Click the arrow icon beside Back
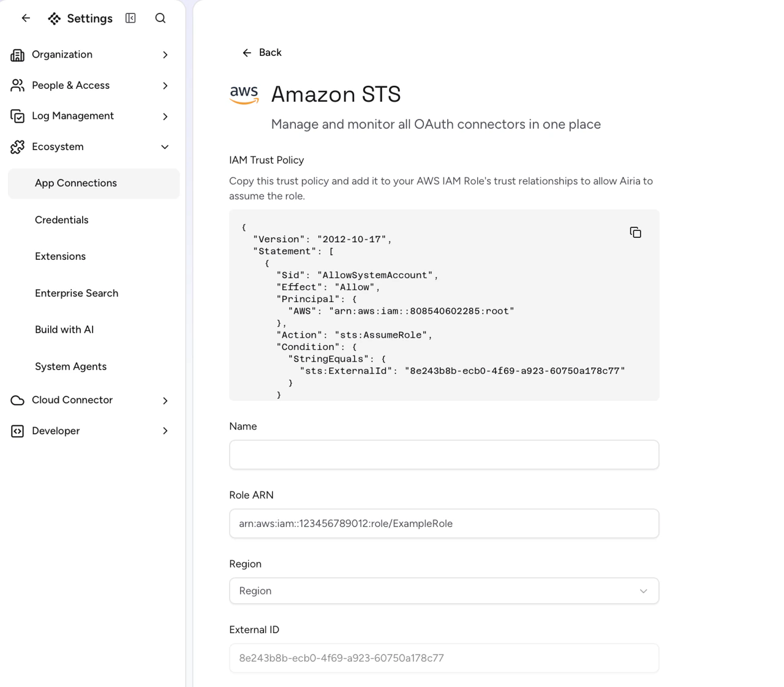Viewport: 784px width, 687px height. click(x=247, y=53)
